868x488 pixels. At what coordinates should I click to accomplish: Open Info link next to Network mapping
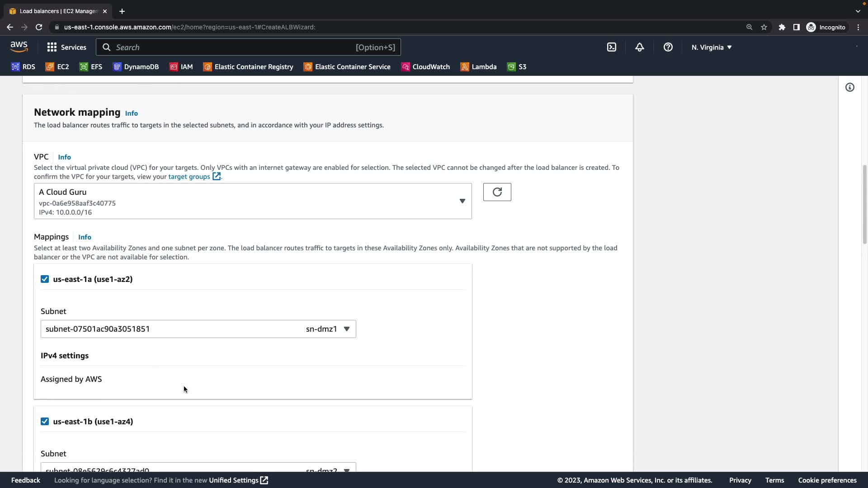coord(131,113)
